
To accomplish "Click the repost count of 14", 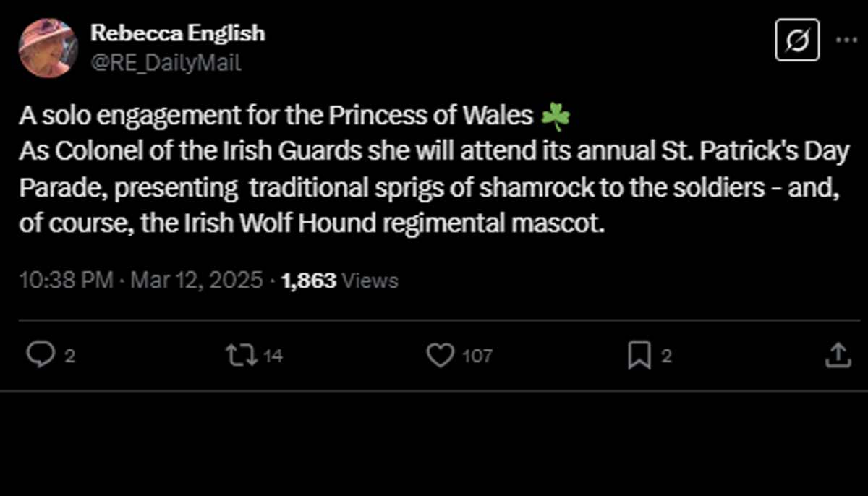I will click(273, 356).
